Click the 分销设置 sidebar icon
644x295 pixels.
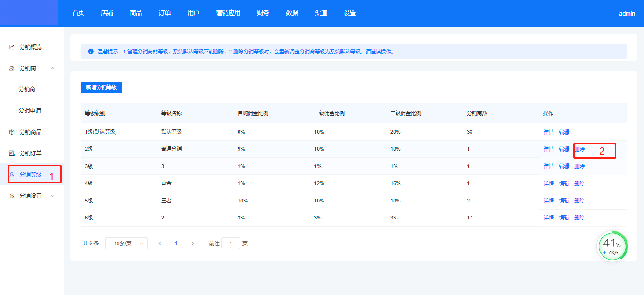12,196
